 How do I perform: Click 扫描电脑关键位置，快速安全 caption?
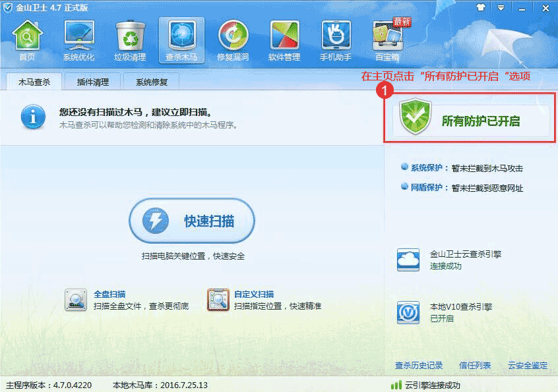tap(193, 256)
